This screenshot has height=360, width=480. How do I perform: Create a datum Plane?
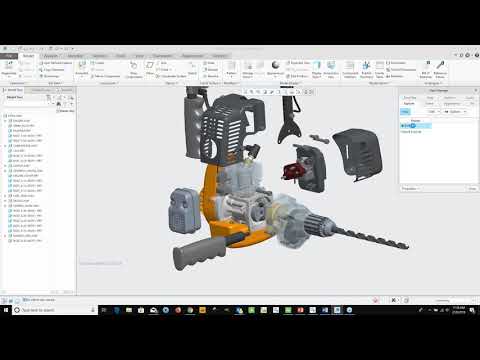coord(150,68)
